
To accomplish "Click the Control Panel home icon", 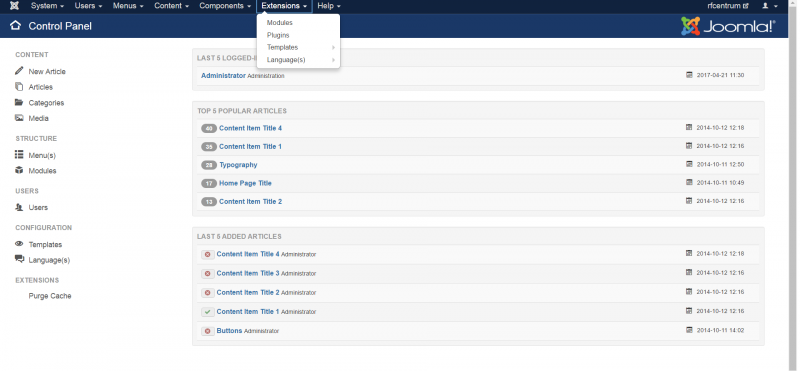I will coord(15,26).
